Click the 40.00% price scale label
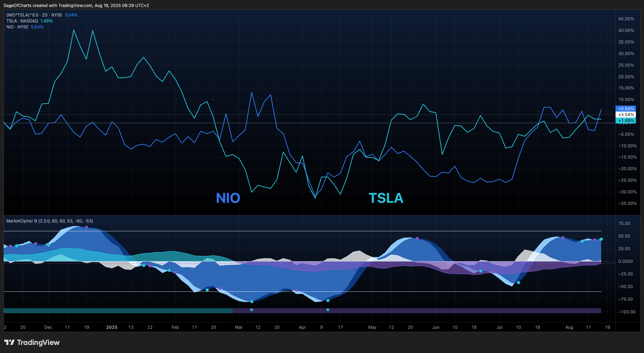Image resolution: width=644 pixels, height=353 pixels. click(x=626, y=31)
